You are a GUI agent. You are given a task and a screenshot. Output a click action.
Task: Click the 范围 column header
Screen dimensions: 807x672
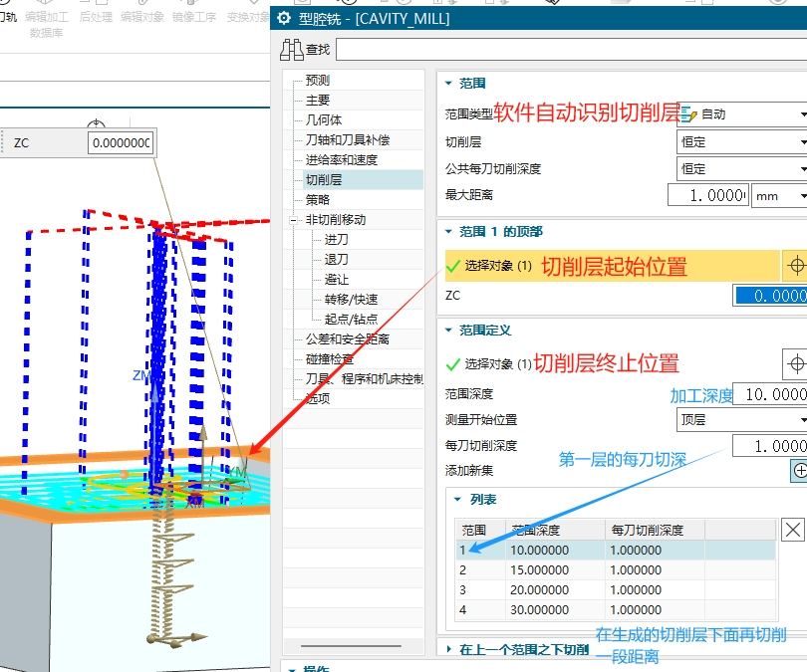[480, 530]
